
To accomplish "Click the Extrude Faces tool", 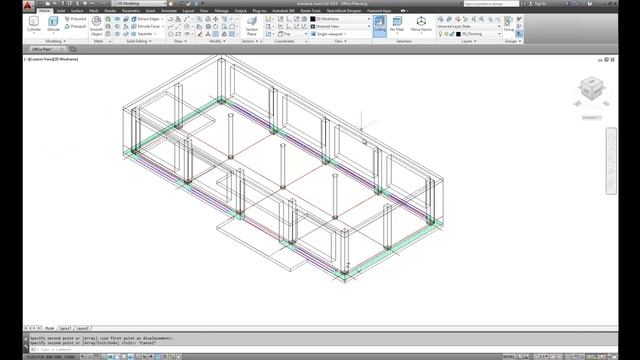I will click(x=146, y=26).
